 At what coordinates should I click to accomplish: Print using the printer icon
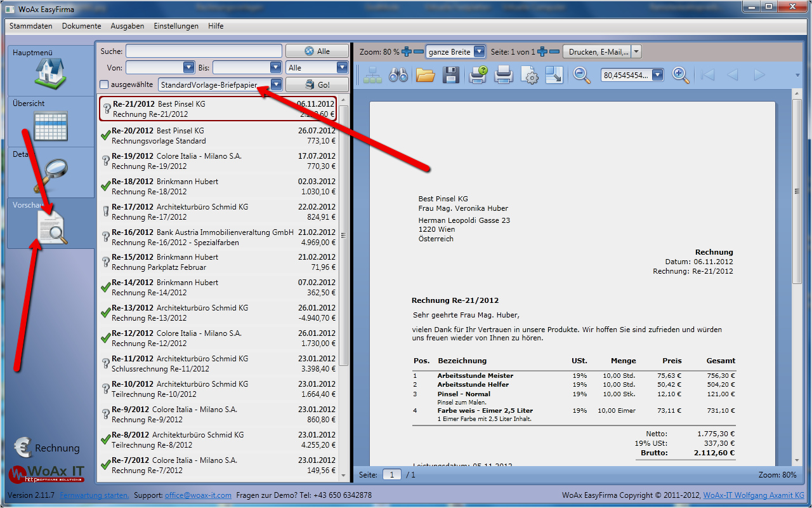point(504,75)
